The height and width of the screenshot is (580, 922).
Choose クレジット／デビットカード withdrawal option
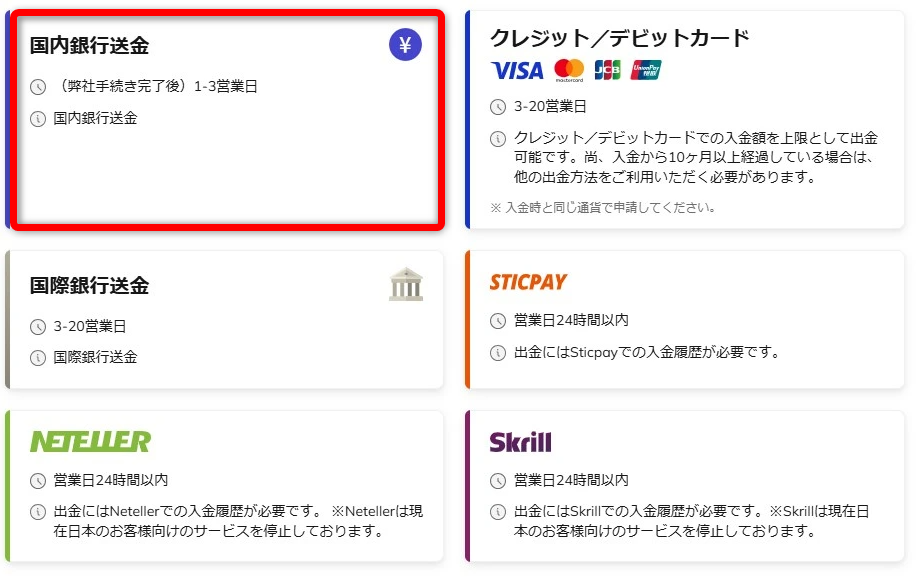(619, 39)
